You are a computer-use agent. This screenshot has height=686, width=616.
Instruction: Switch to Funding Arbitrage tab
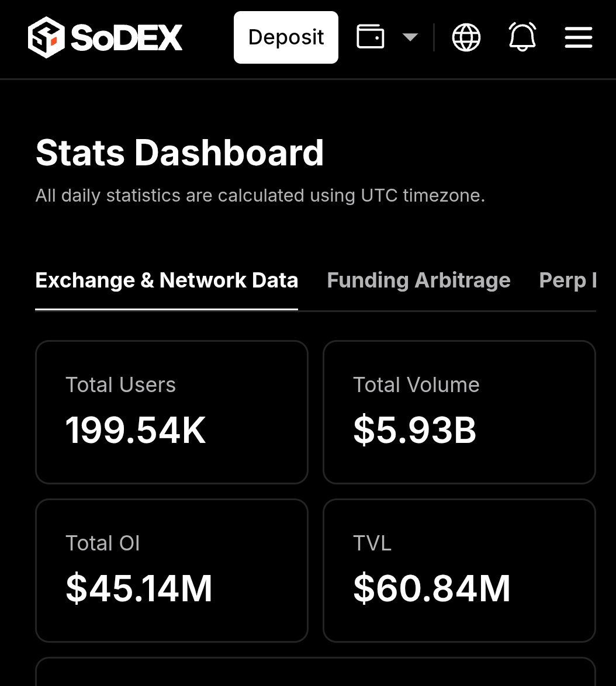click(x=418, y=280)
